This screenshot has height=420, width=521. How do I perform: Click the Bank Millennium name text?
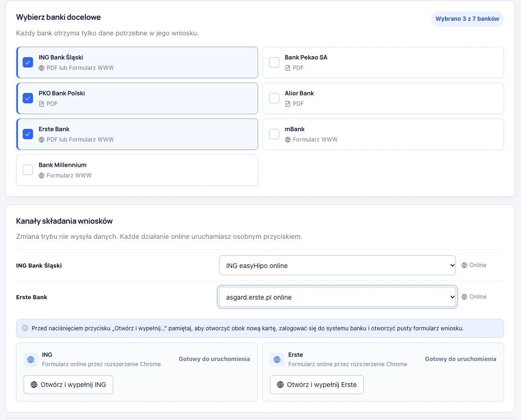[62, 165]
